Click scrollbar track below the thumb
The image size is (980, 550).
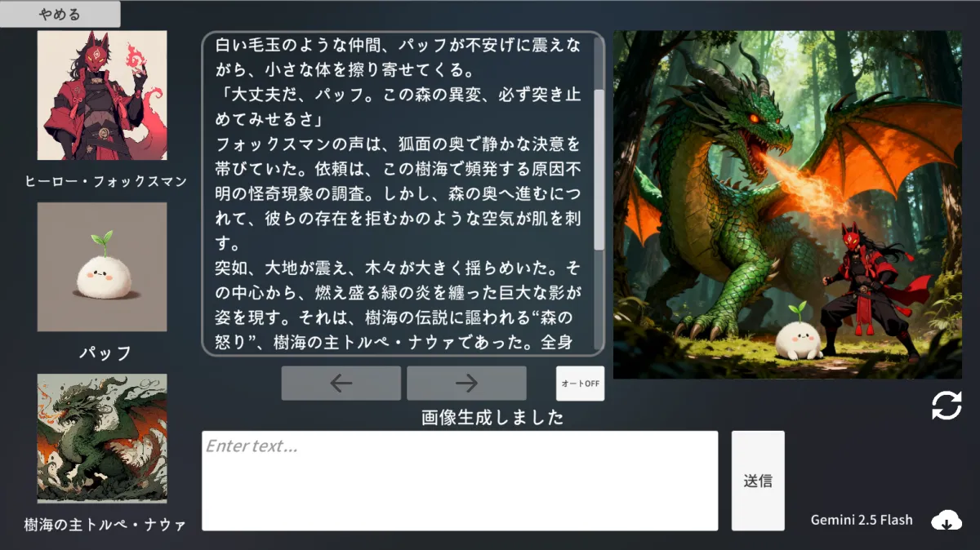click(599, 302)
